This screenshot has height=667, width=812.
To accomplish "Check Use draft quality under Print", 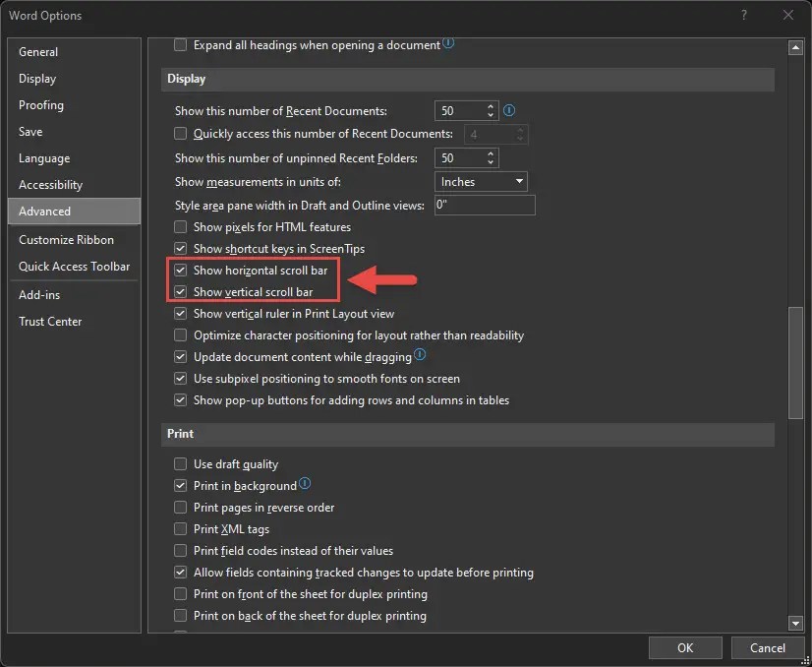I will coord(181,463).
